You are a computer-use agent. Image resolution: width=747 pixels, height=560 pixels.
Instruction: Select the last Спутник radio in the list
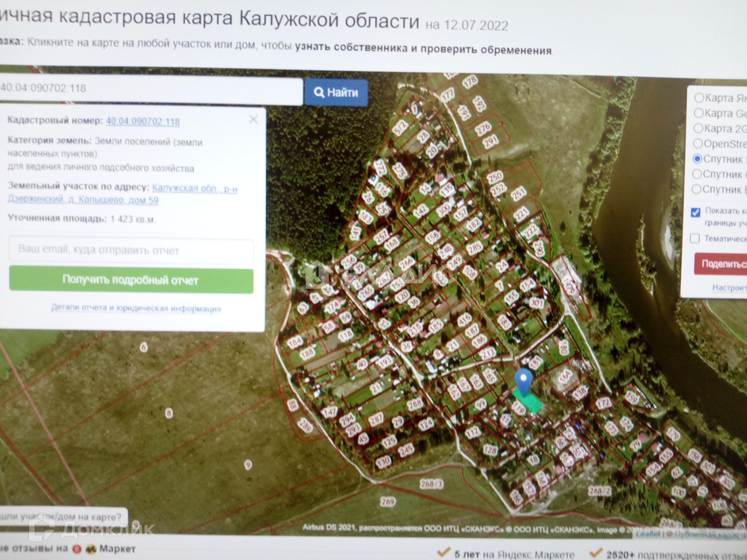pos(697,189)
